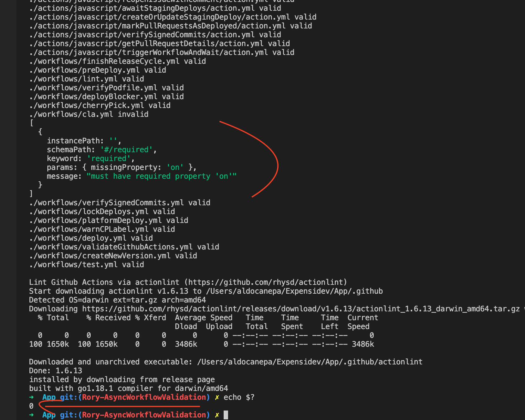Click the exit code '0' output
This screenshot has height=420, width=525.
(x=31, y=406)
